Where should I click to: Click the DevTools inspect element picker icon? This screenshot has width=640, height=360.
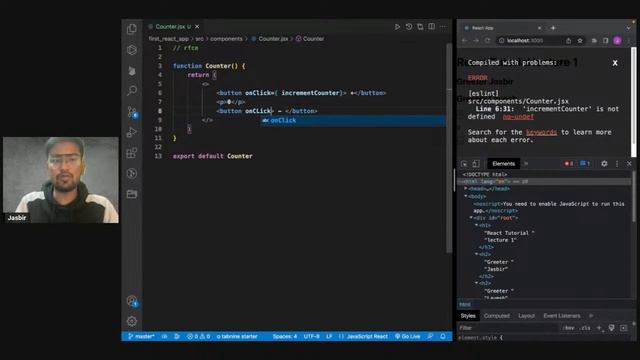coord(464,164)
